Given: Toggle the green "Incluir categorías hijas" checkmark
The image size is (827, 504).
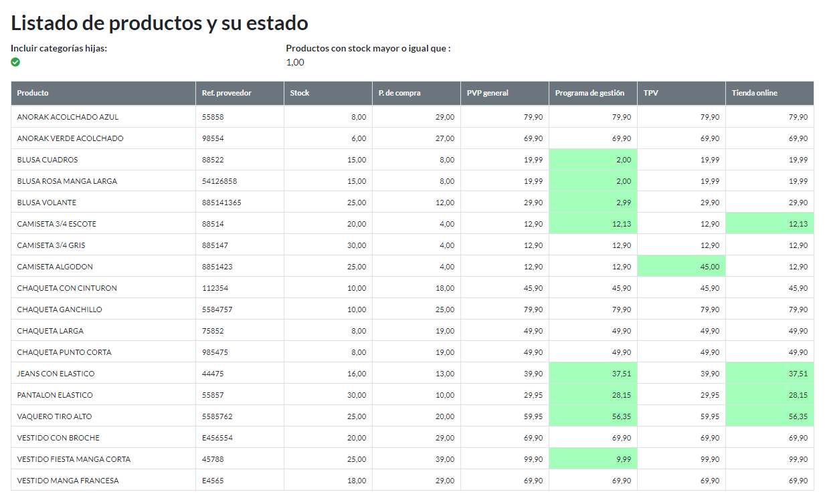Looking at the screenshot, I should pyautogui.click(x=15, y=62).
